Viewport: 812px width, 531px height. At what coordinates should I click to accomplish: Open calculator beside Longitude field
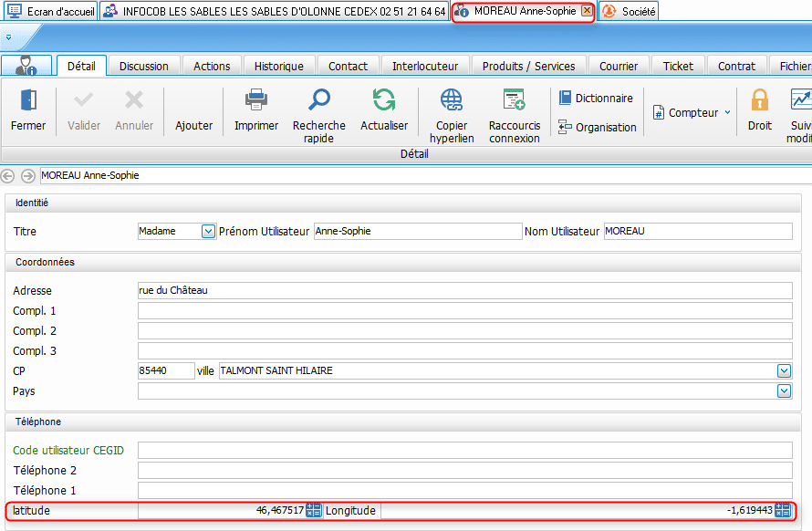coord(783,511)
